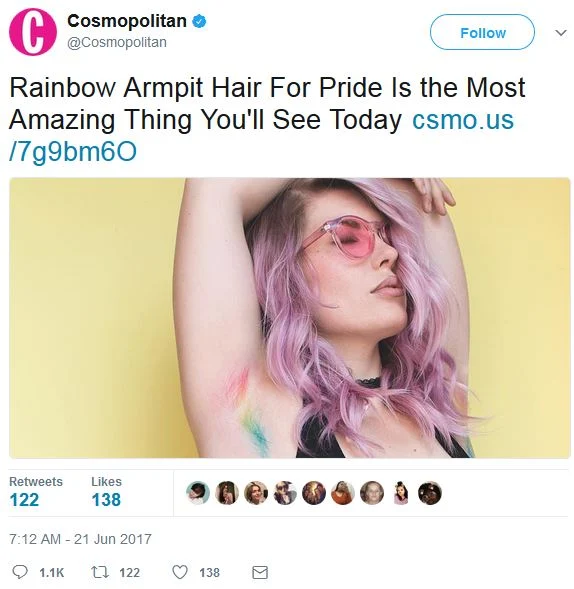Open Cosmopolitan's pink profile avatar
The height and width of the screenshot is (589, 574).
tap(33, 32)
